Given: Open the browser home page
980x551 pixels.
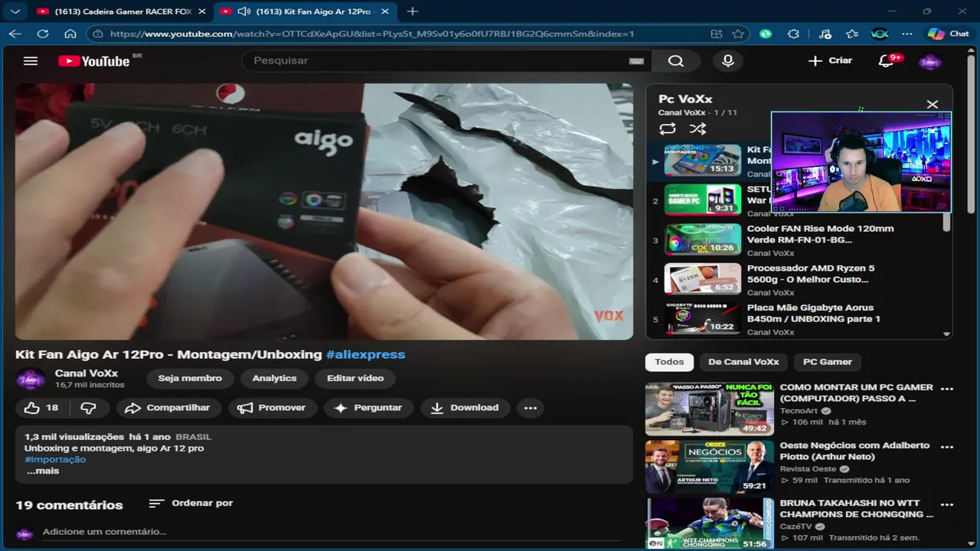Looking at the screenshot, I should (70, 34).
